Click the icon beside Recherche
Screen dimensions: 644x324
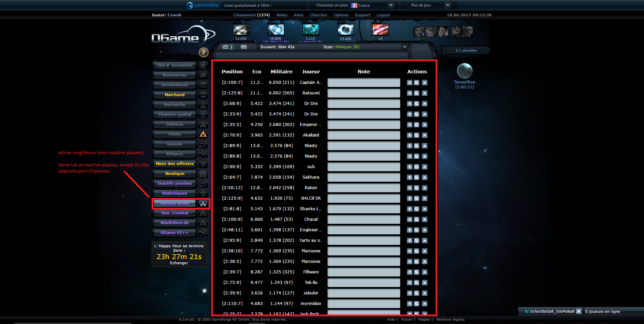[x=203, y=105]
